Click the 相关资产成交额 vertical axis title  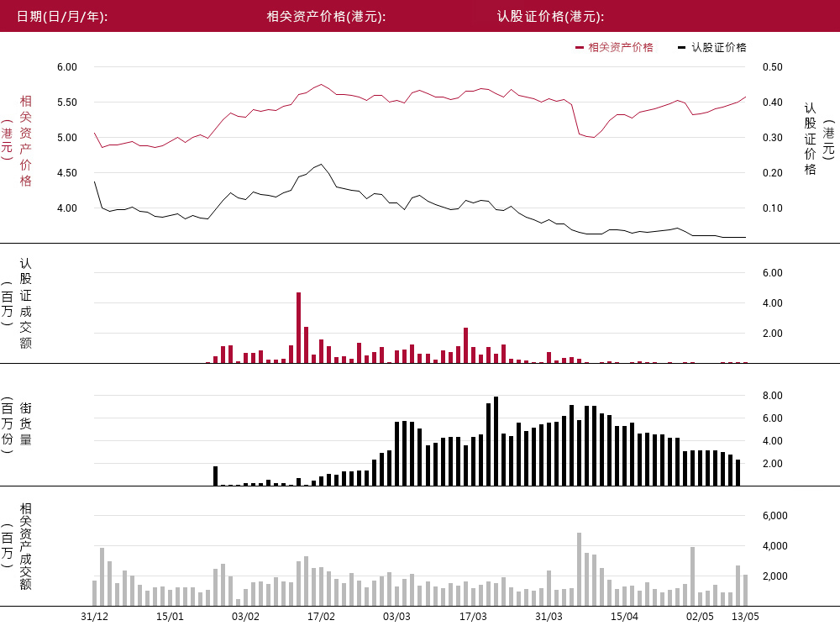click(x=25, y=546)
